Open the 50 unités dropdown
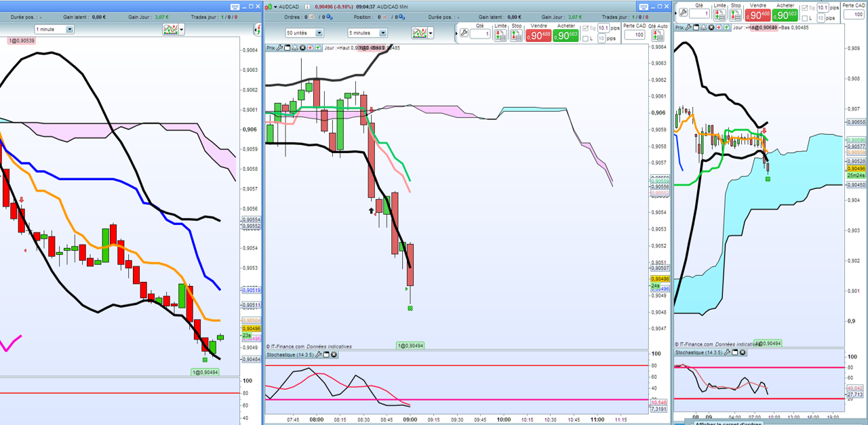The height and width of the screenshot is (425, 868). tap(304, 33)
